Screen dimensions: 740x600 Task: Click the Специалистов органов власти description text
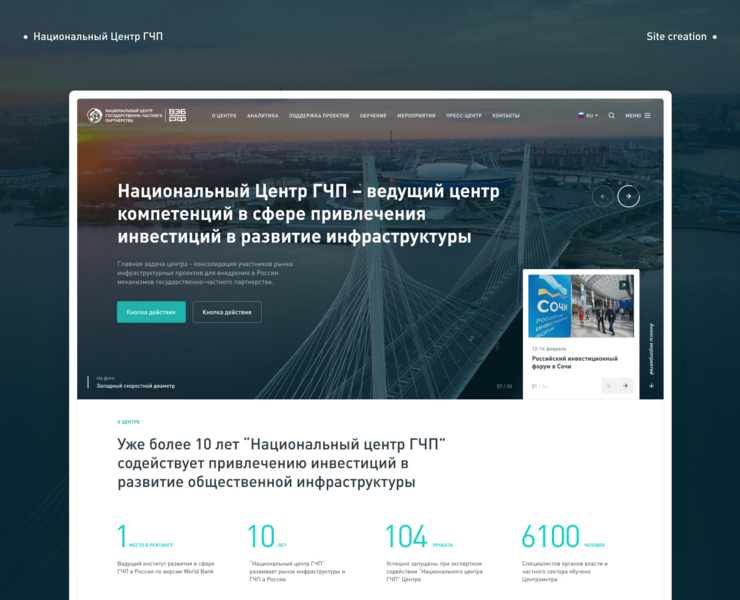click(x=564, y=571)
